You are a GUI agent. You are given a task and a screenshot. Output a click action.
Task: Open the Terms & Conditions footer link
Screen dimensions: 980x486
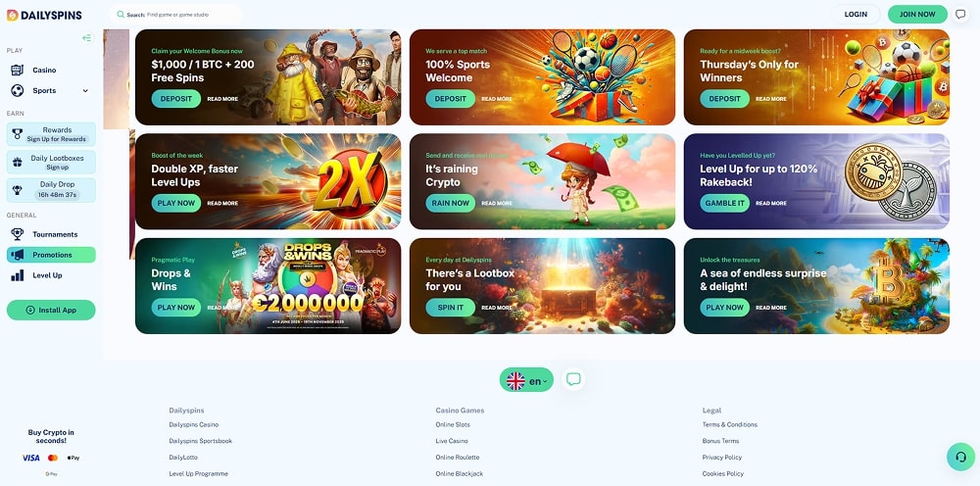point(729,425)
